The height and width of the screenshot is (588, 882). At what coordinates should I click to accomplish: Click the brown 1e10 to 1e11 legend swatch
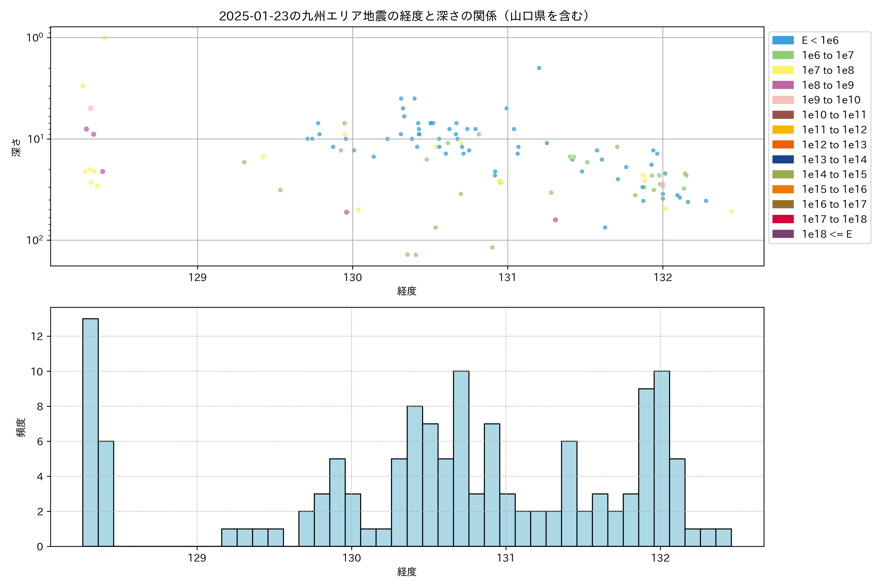(x=783, y=115)
